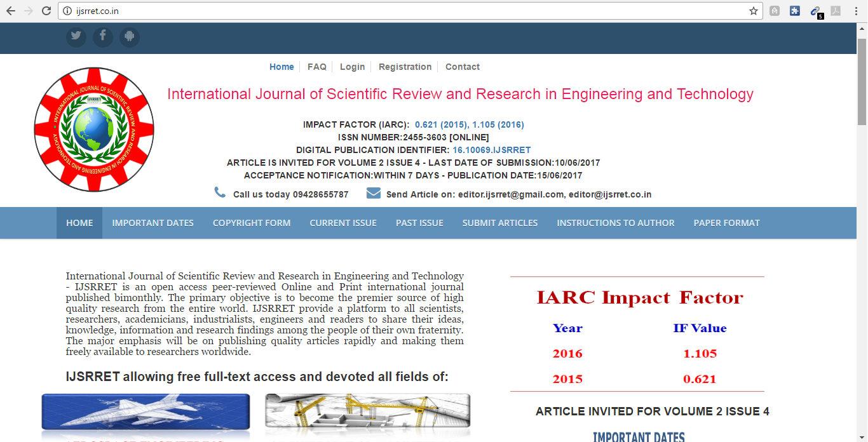Click the browser back arrow
Image resolution: width=868 pixels, height=442 pixels.
point(10,11)
